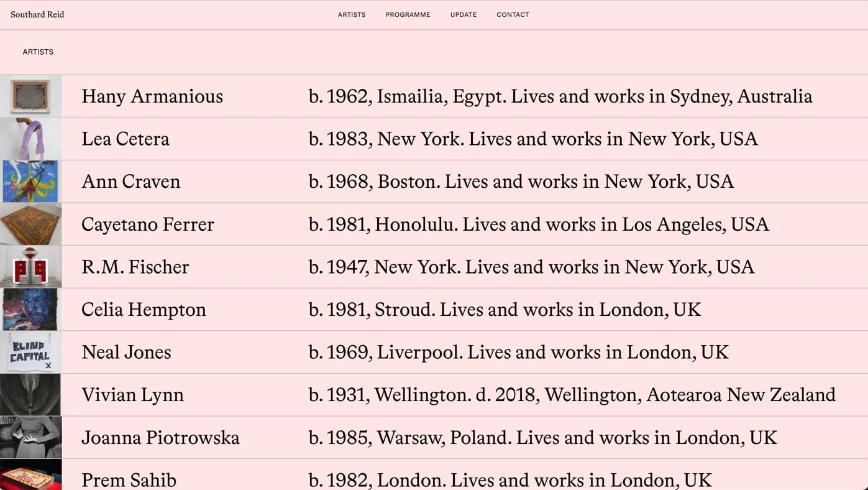
Task: Select the Celia Hempton name link
Action: click(x=144, y=310)
